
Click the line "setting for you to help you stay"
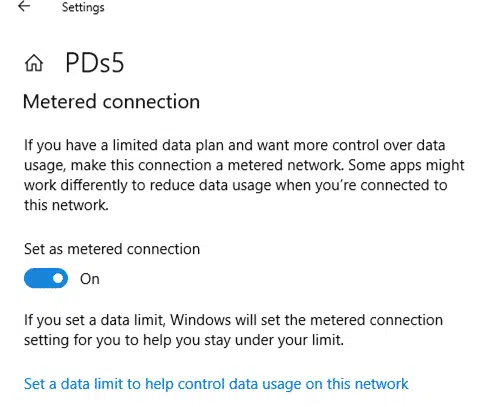point(184,340)
